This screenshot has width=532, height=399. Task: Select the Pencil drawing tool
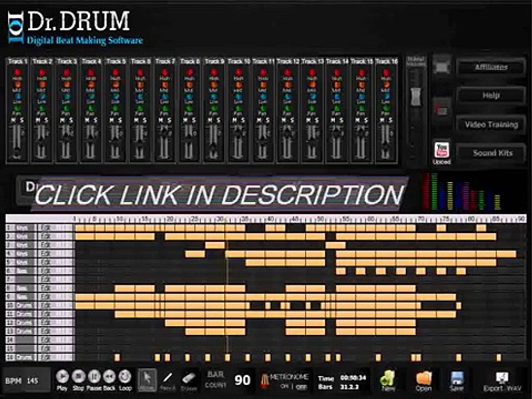coord(167,380)
